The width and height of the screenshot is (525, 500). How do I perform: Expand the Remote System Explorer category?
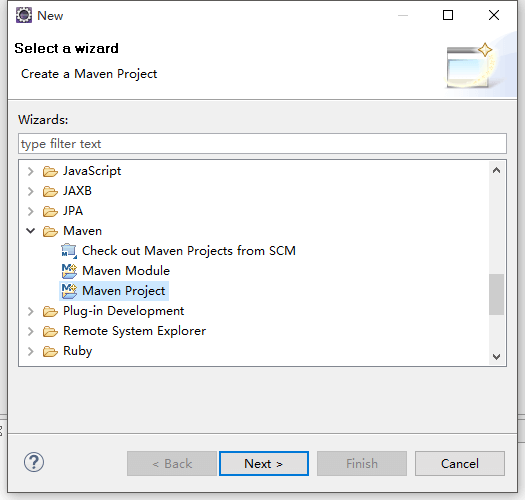coord(30,331)
